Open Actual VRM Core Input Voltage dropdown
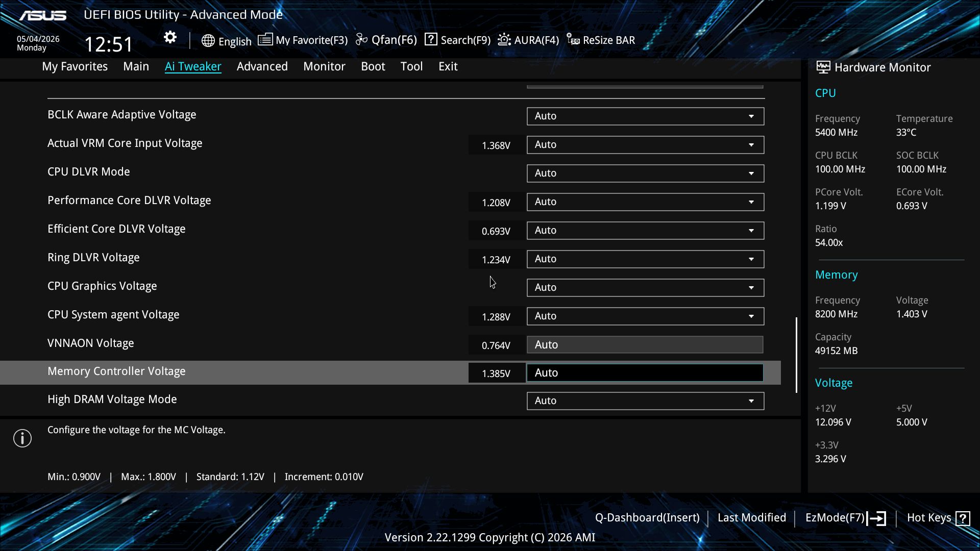980x551 pixels. click(645, 145)
